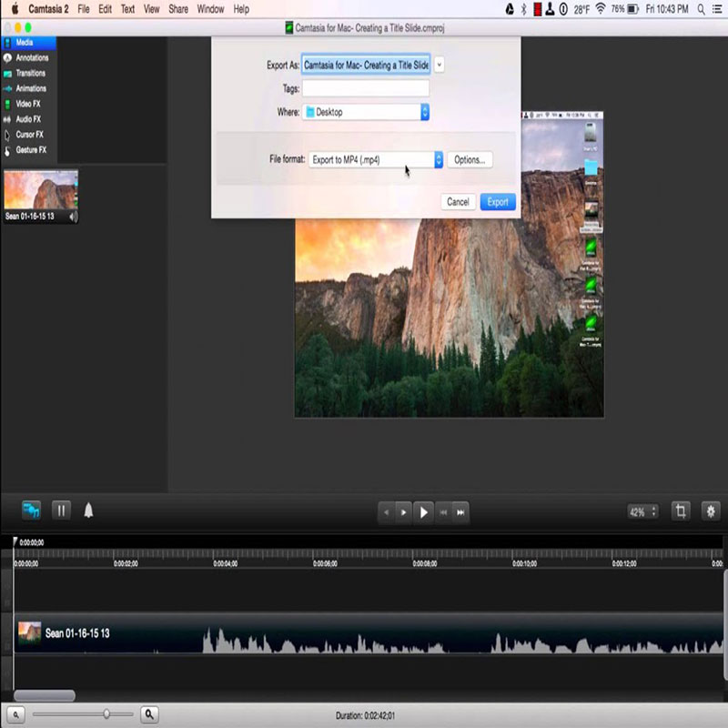Open the Edit menu

click(x=105, y=9)
